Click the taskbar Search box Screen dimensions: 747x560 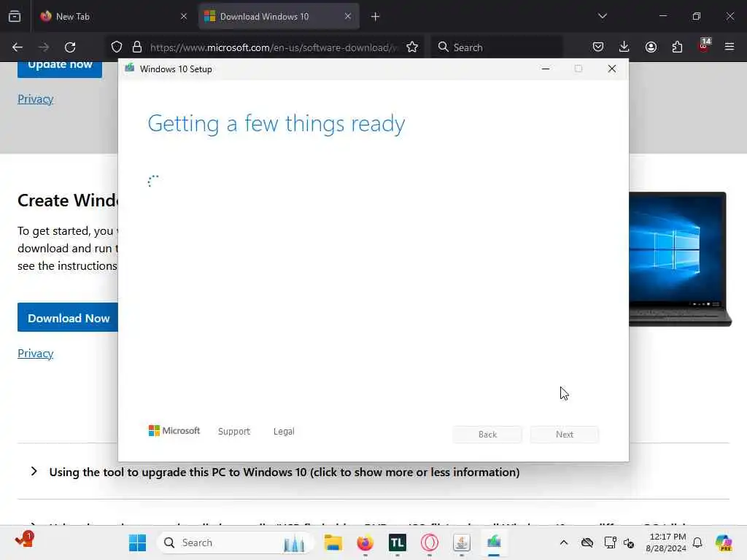tap(236, 542)
